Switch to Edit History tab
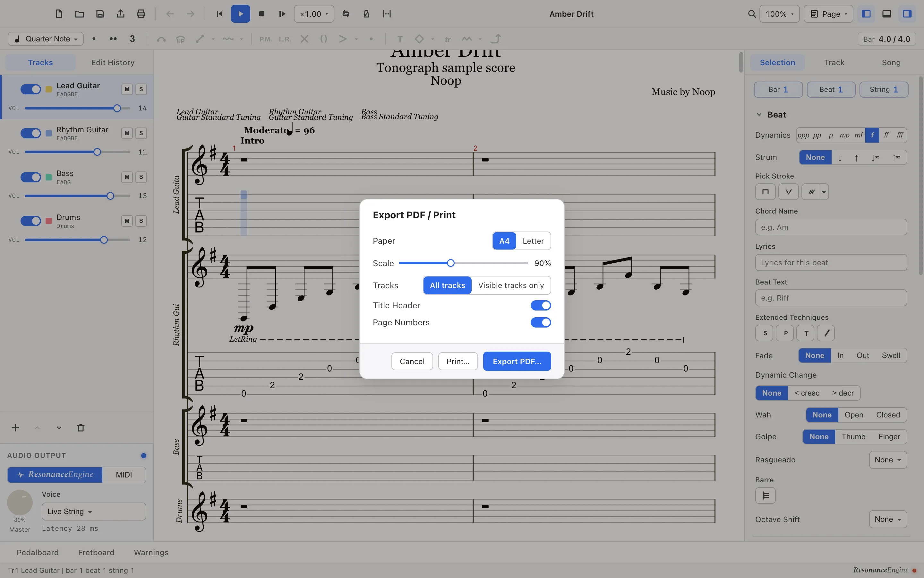 pos(113,62)
